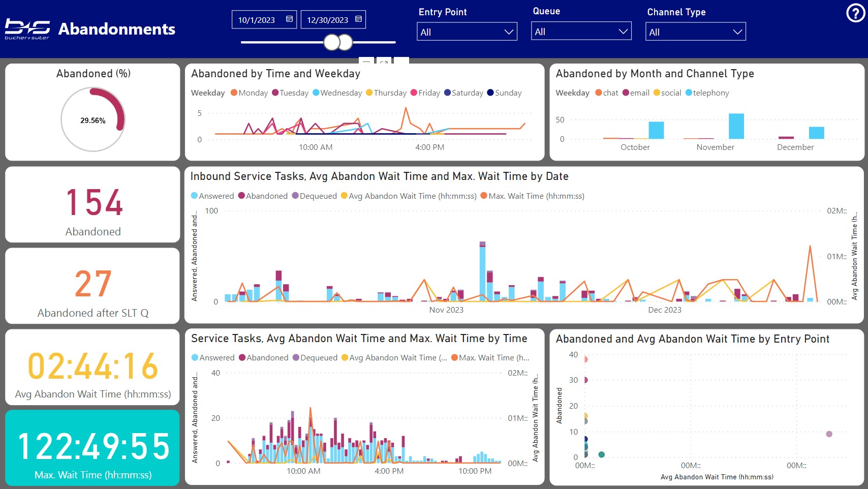
Task: Click truncated Avg Abandon Wait Time legend in by-Time chart
Action: click(394, 357)
